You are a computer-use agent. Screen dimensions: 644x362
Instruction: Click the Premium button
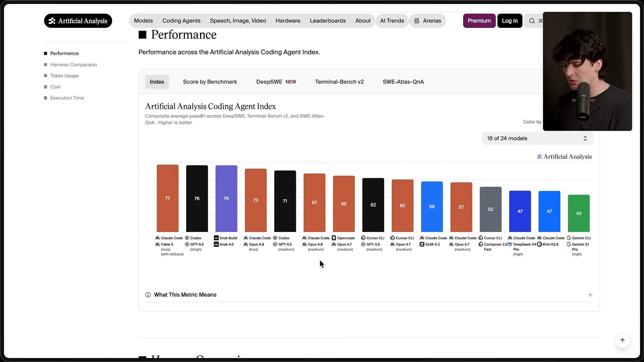click(479, 21)
